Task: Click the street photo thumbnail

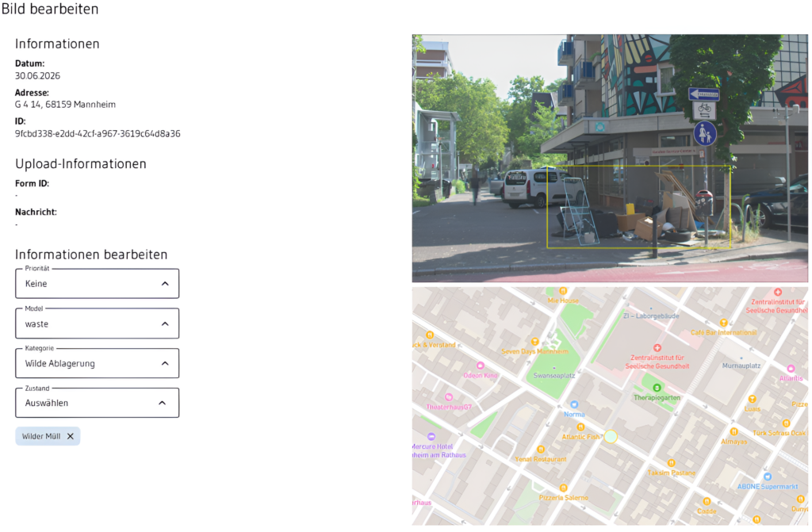Action: tap(610, 158)
